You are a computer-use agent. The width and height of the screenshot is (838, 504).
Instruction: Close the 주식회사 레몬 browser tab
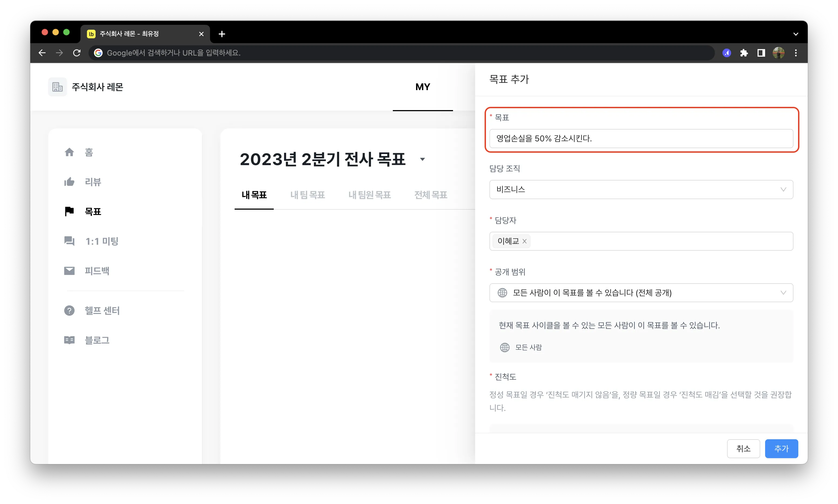click(201, 34)
